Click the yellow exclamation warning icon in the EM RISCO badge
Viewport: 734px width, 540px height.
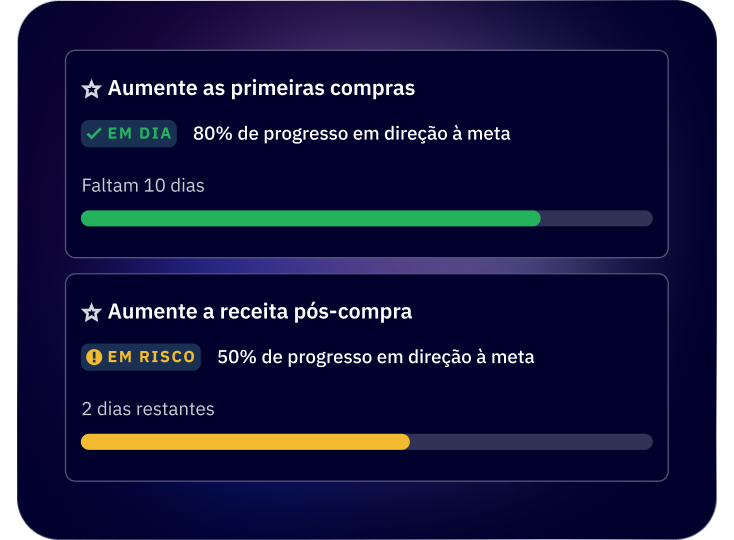coord(94,357)
